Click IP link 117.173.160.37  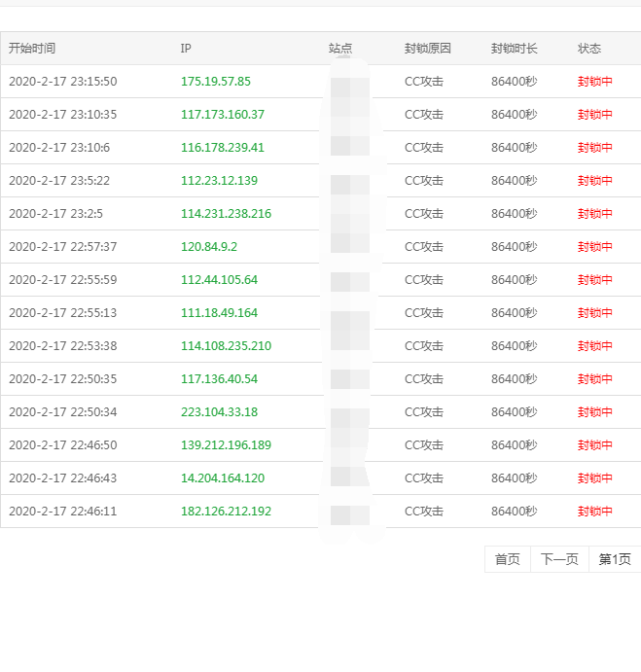click(x=222, y=115)
